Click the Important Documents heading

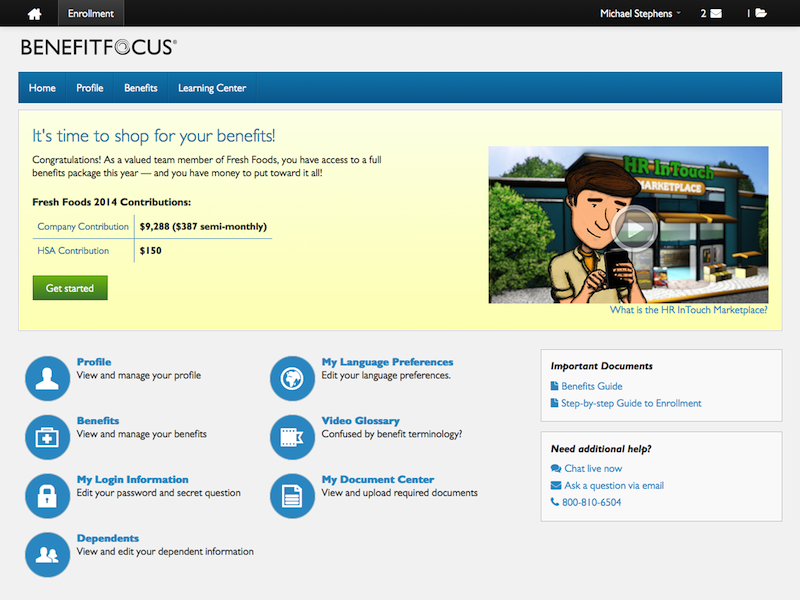(x=602, y=366)
